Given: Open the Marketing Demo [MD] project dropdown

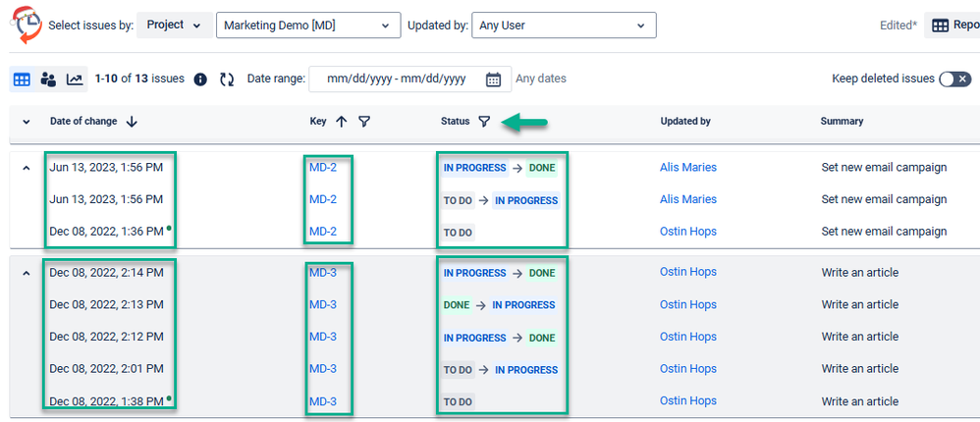Looking at the screenshot, I should click(x=308, y=25).
